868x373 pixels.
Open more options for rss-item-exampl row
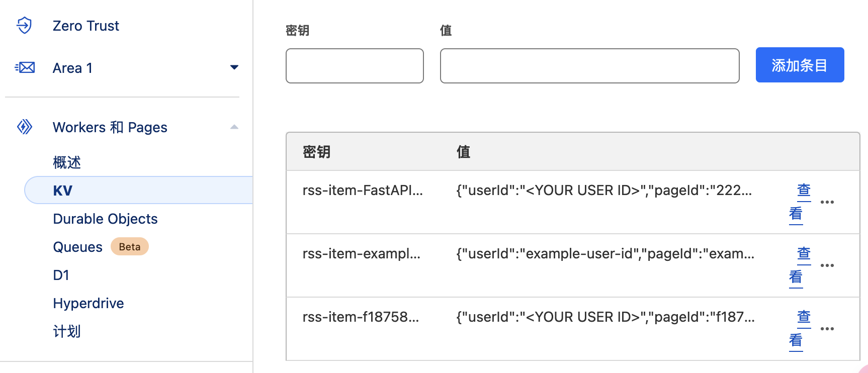pyautogui.click(x=827, y=265)
